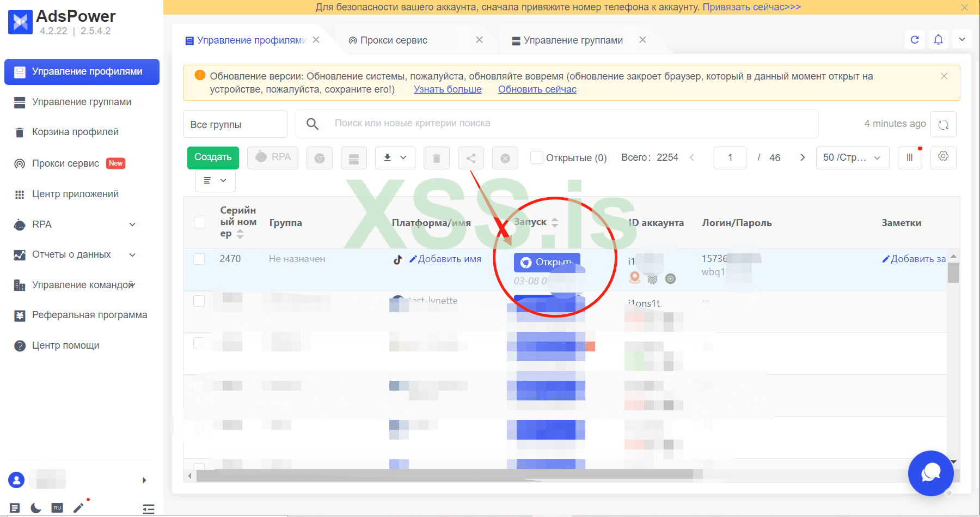Click the share profiles toolbar icon
980x517 pixels.
tap(471, 158)
